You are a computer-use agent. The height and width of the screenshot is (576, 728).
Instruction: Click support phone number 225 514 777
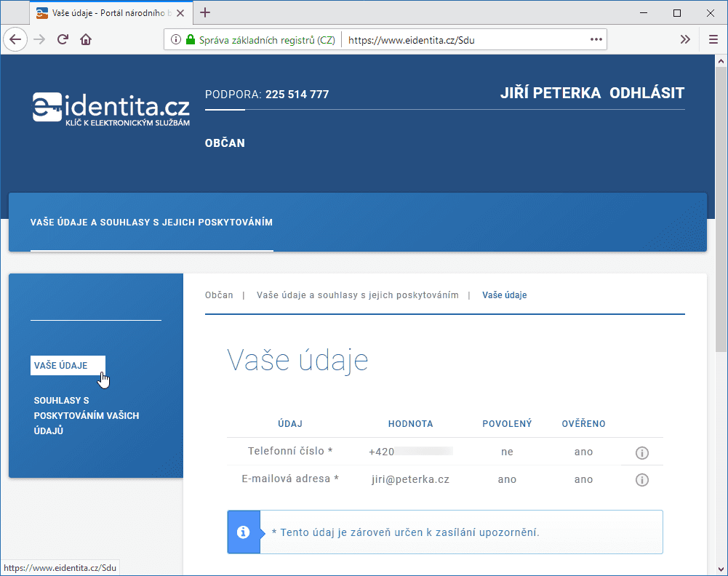coord(297,95)
